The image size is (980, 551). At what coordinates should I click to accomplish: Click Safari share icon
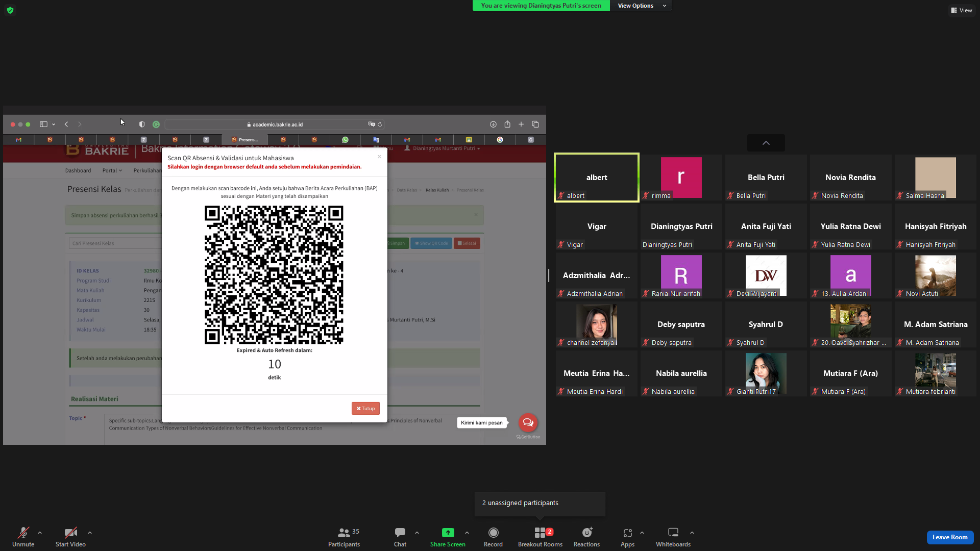click(x=507, y=124)
